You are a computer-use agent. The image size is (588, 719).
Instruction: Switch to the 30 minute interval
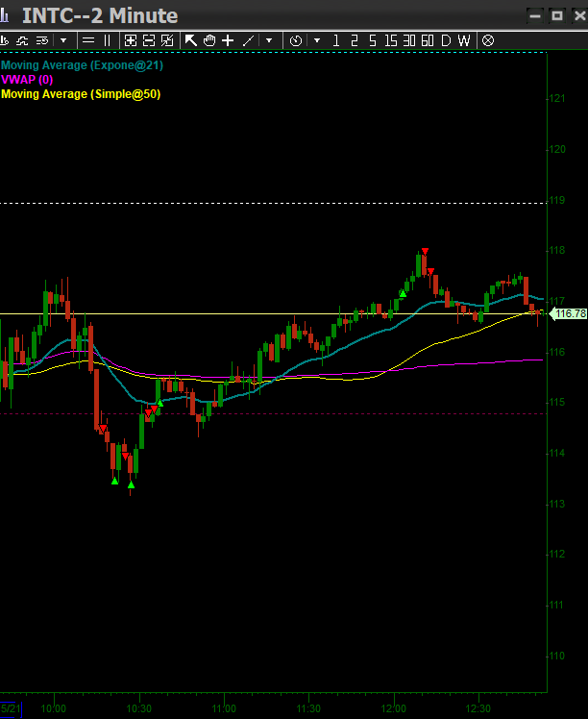[409, 40]
